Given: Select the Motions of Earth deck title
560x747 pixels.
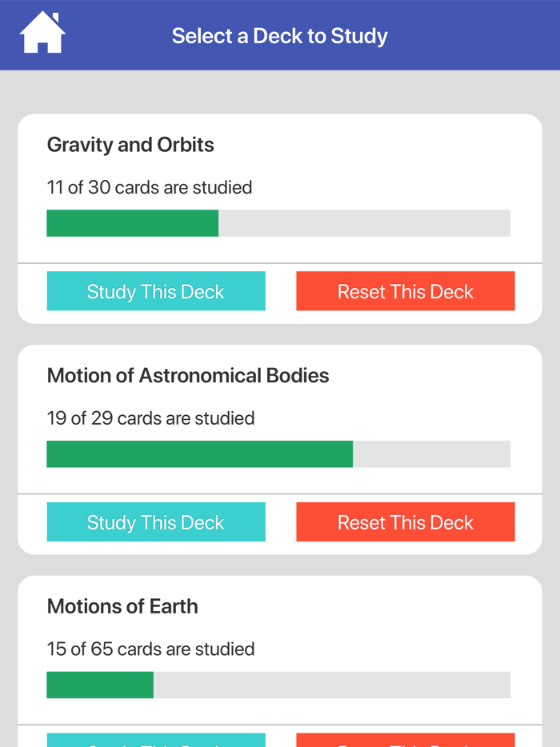Looking at the screenshot, I should click(x=122, y=606).
